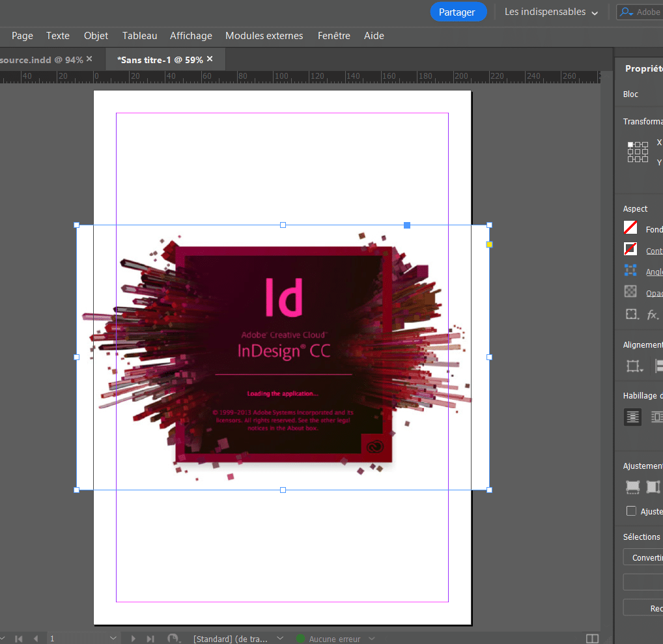The image size is (663, 644).
Task: Open the Les indispensables workspace dropdown
Action: click(x=551, y=12)
